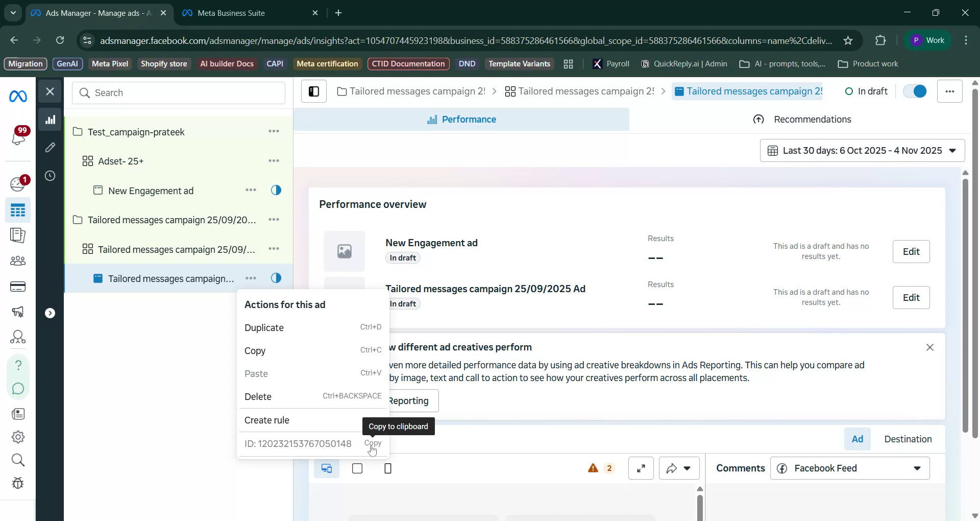Toggle status next to New Engagement ad
Image resolution: width=980 pixels, height=521 pixels.
[276, 190]
